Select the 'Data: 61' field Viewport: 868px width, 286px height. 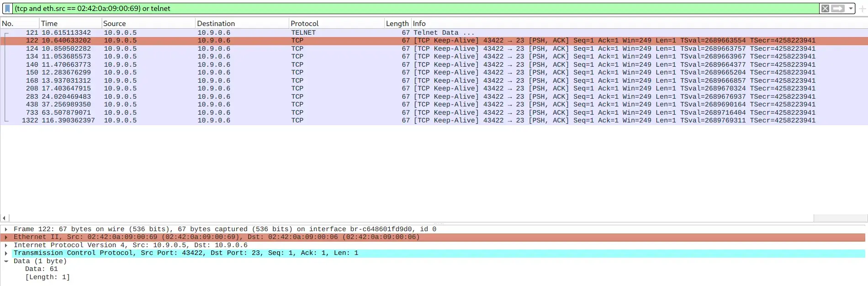point(42,269)
